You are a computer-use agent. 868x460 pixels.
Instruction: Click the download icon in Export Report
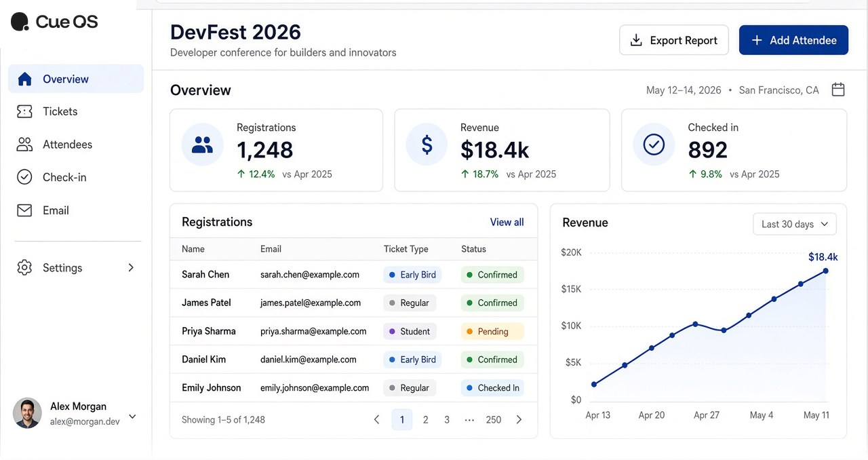coord(636,40)
